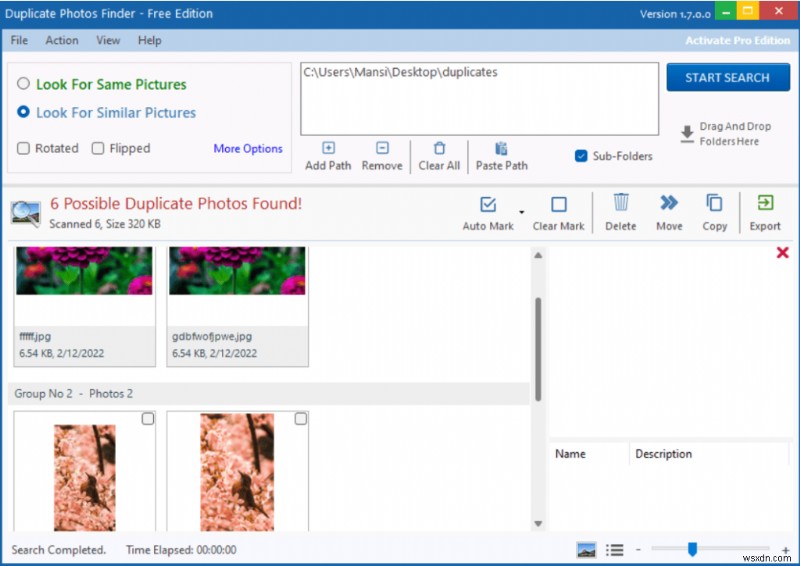Click the results scrollbar up arrow
This screenshot has height=566, width=800.
click(538, 255)
